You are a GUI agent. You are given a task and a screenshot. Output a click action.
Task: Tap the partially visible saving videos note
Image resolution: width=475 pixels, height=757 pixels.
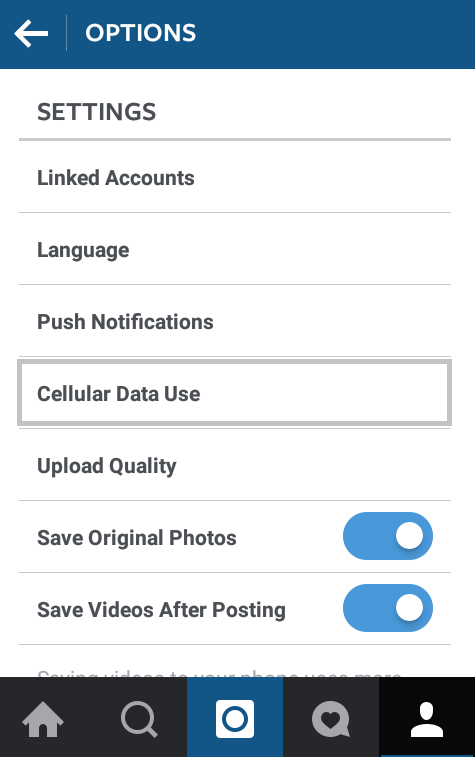(x=220, y=673)
